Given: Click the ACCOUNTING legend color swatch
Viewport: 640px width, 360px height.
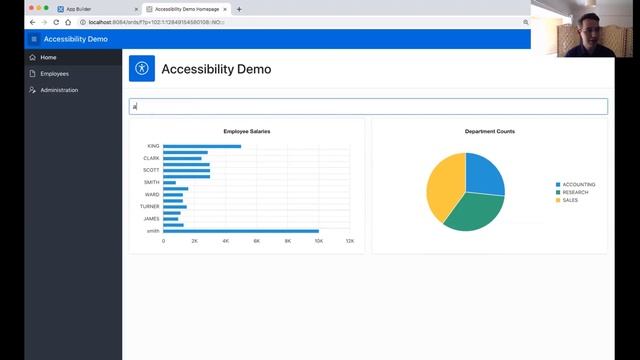Looking at the screenshot, I should tap(558, 184).
